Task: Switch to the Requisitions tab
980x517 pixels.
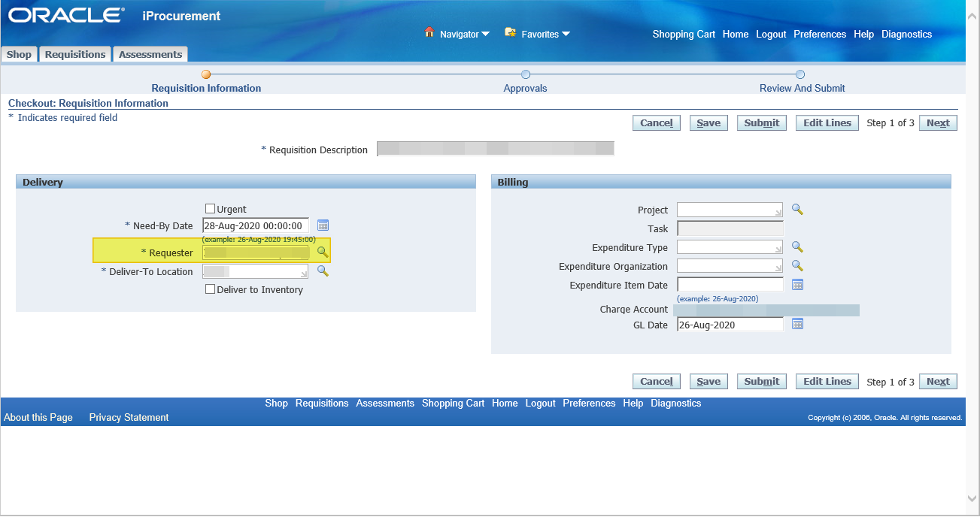Action: click(x=75, y=54)
